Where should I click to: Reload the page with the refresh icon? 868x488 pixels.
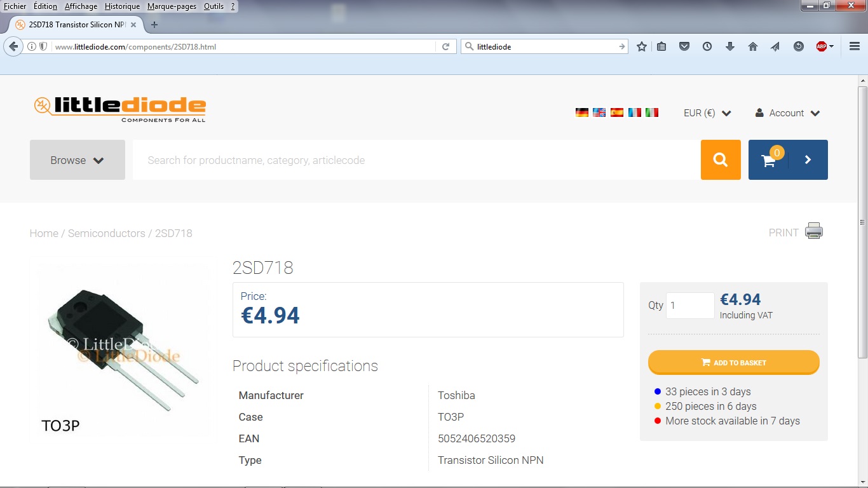446,46
